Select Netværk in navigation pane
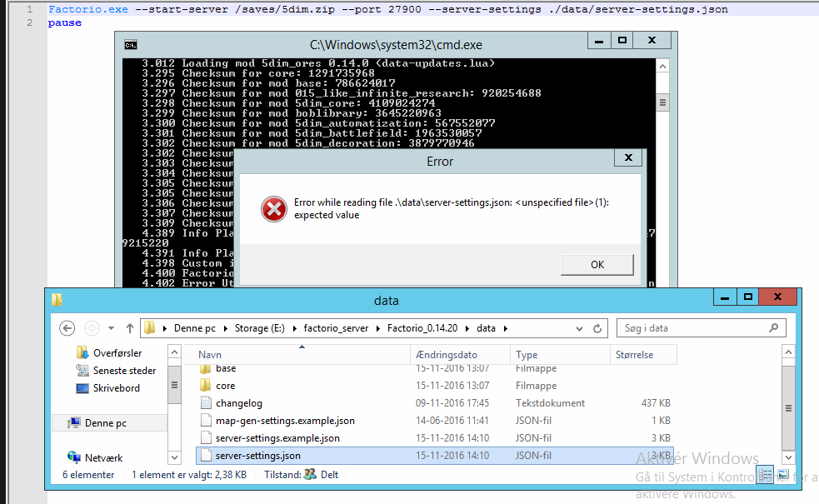 coord(103,458)
